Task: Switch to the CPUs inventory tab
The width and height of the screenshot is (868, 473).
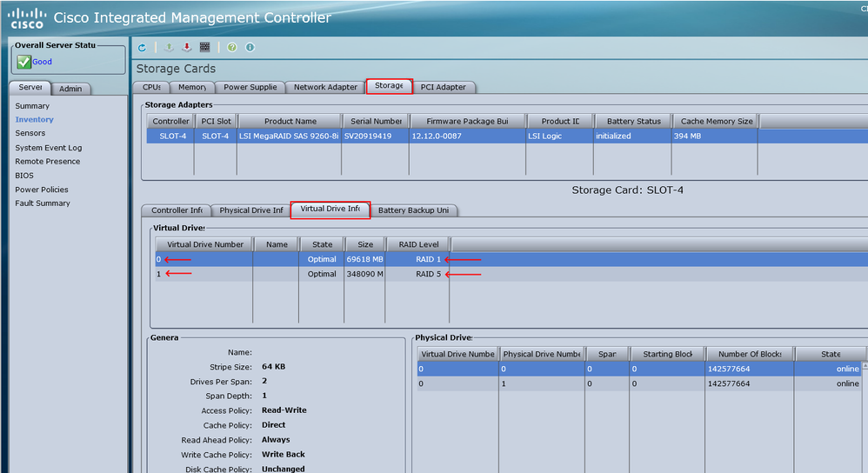Action: tap(151, 88)
